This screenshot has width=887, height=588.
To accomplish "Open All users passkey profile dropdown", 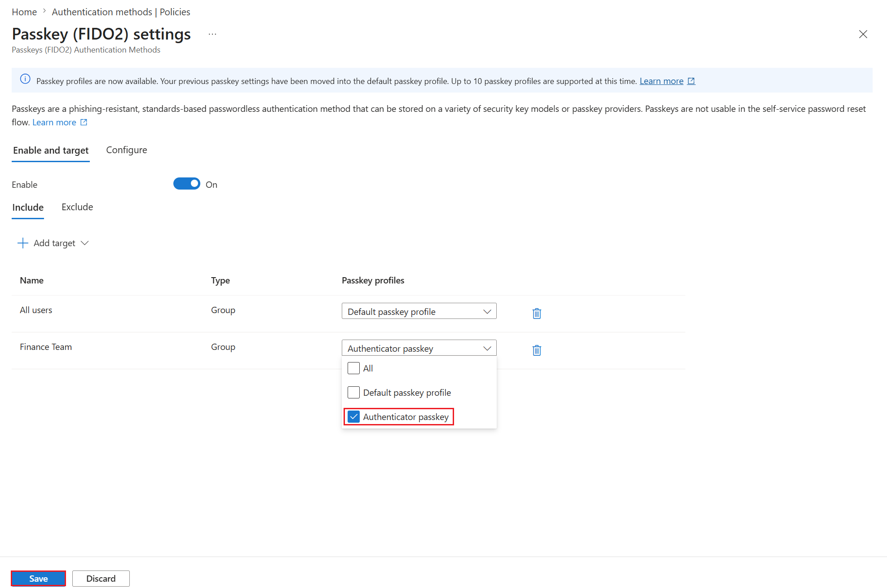I will (x=419, y=311).
